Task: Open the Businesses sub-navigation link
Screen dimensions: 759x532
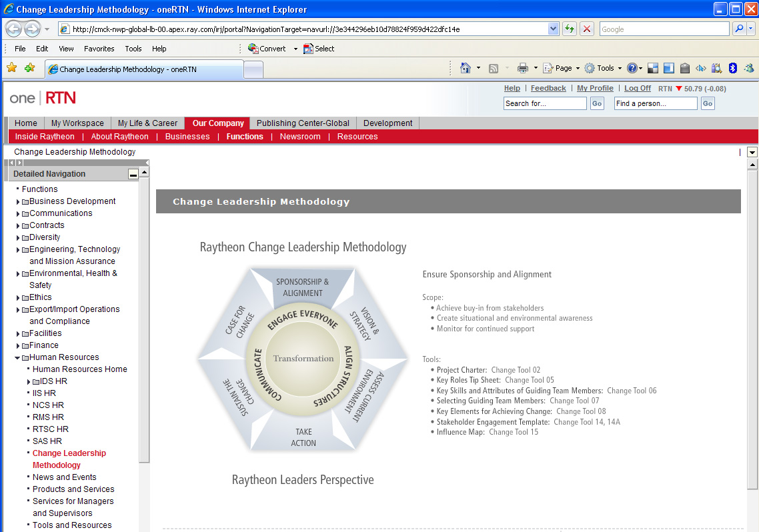Action: [x=187, y=137]
